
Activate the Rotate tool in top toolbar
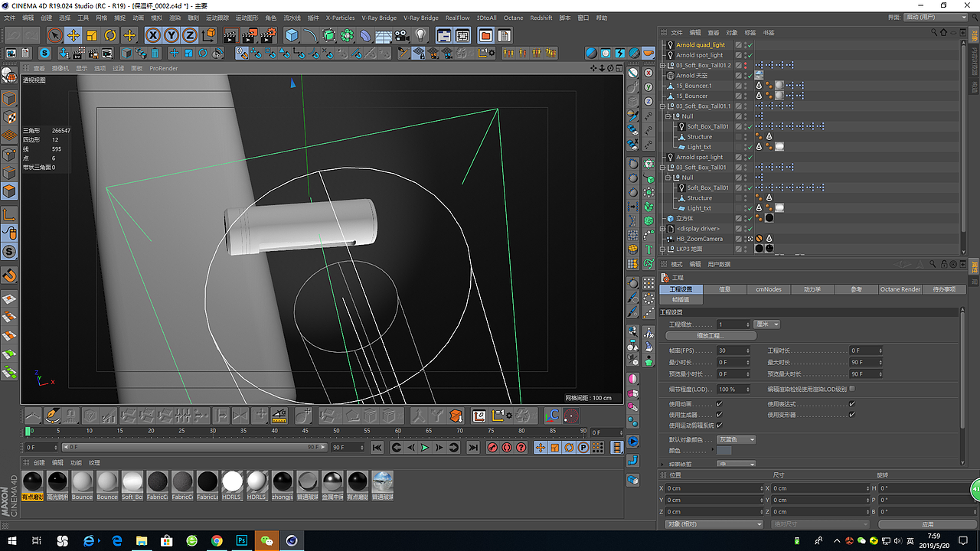pos(110,35)
